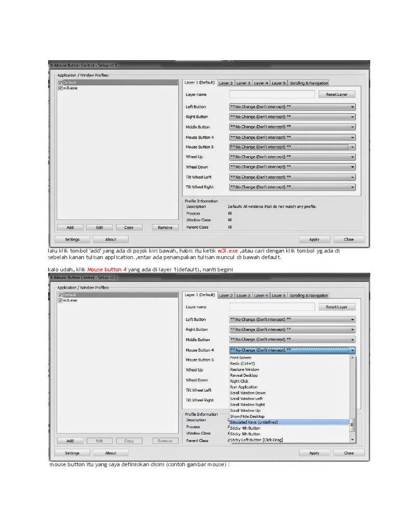Click Reset Layer in window without open list
Screen dimensions: 399x532
(x=337, y=95)
